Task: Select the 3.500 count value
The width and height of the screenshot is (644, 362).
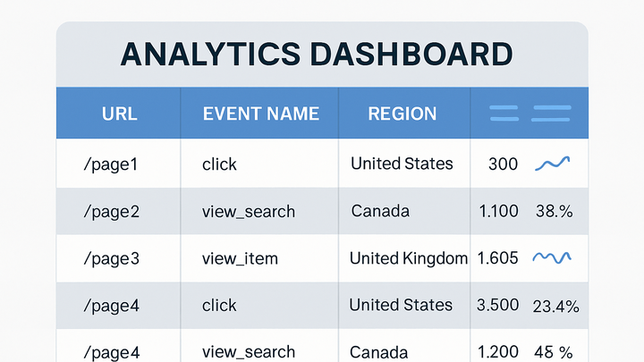Action: click(497, 305)
